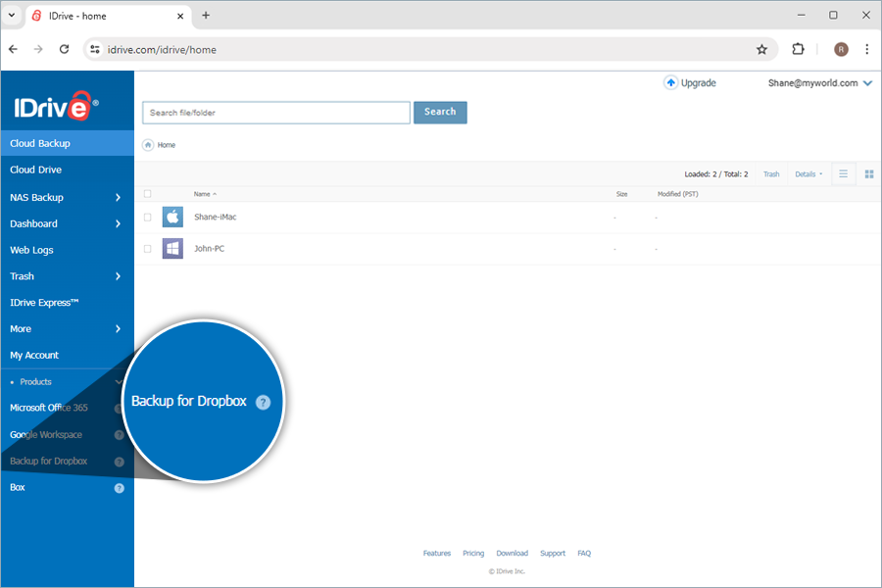Viewport: 882px width, 588px height.
Task: Switch to list view icon
Action: tap(843, 173)
